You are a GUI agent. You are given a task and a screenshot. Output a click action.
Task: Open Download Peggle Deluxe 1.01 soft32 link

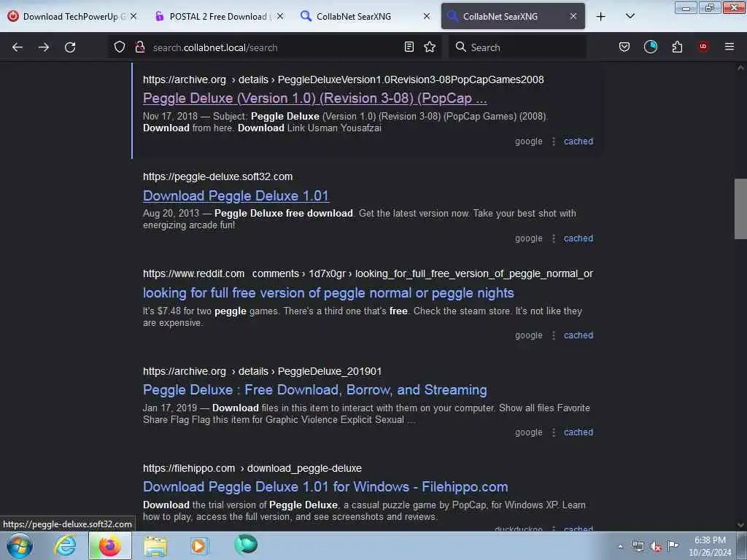[x=236, y=195]
